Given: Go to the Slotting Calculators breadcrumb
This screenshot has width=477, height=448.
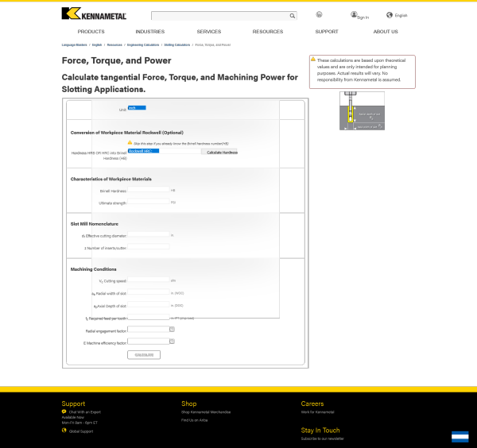Looking at the screenshot, I should (x=177, y=45).
